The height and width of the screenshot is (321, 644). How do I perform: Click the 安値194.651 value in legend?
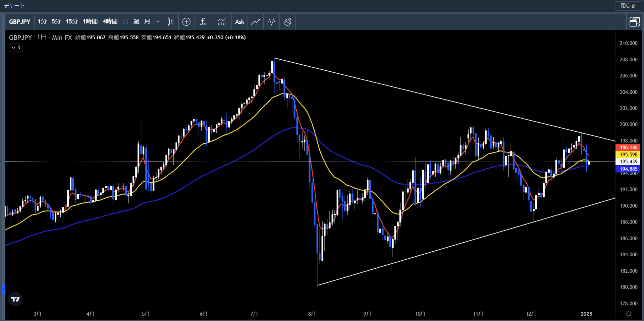(x=156, y=38)
